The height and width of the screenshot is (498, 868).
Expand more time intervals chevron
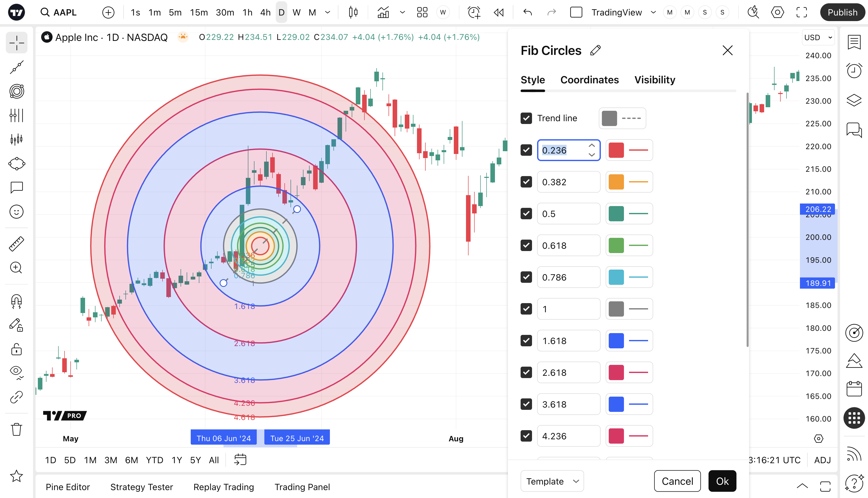328,13
